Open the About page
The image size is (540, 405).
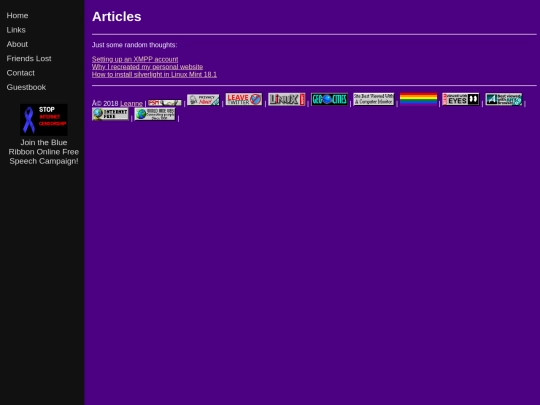coord(17,44)
